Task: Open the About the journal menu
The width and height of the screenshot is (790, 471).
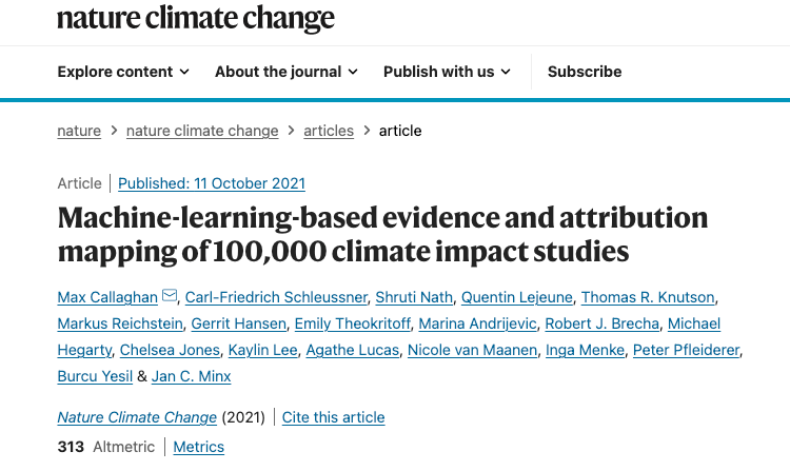Action: pyautogui.click(x=286, y=72)
